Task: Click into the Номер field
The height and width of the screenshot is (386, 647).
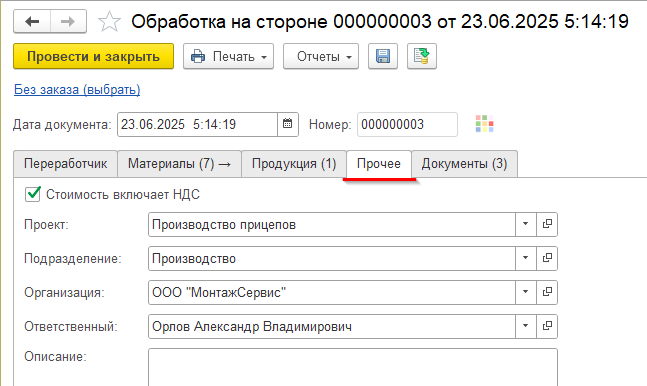Action: click(407, 124)
